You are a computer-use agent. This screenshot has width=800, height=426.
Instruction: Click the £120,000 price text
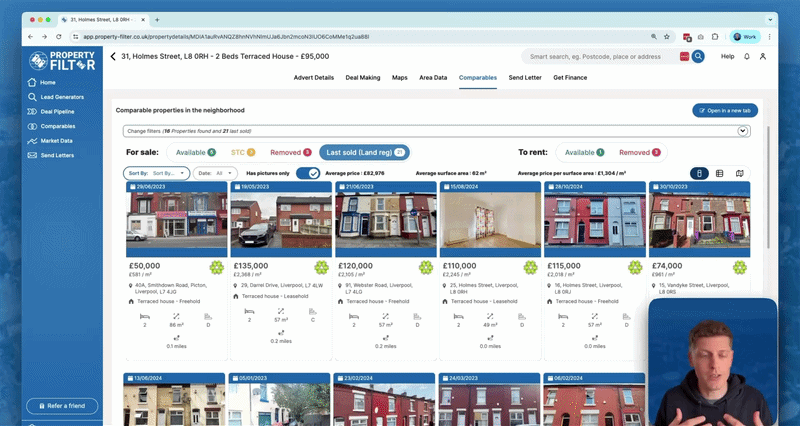coord(356,266)
